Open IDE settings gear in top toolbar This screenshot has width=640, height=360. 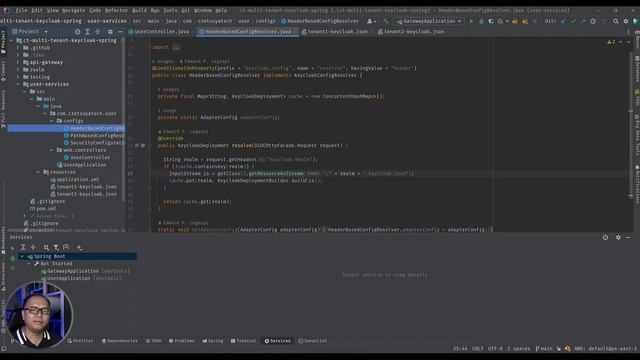[626, 21]
